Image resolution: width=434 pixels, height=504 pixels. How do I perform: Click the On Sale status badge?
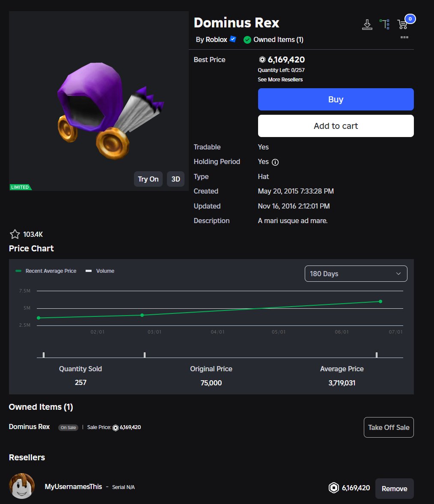tap(68, 427)
